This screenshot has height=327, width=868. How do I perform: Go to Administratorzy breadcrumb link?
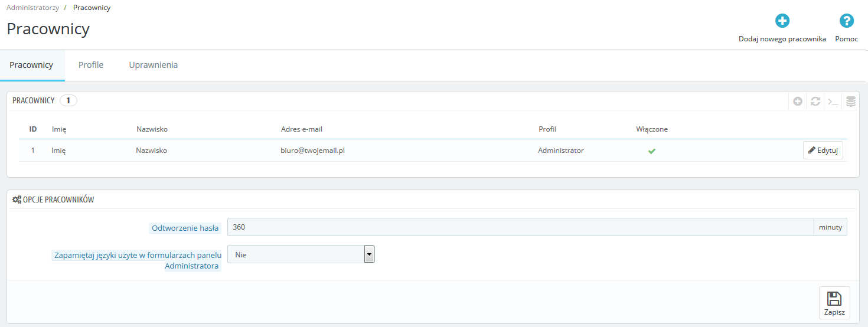[32, 8]
